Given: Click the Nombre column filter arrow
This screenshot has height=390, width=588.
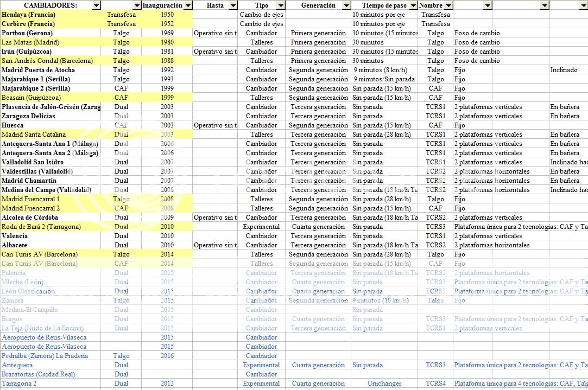Looking at the screenshot, I should click(x=448, y=5).
